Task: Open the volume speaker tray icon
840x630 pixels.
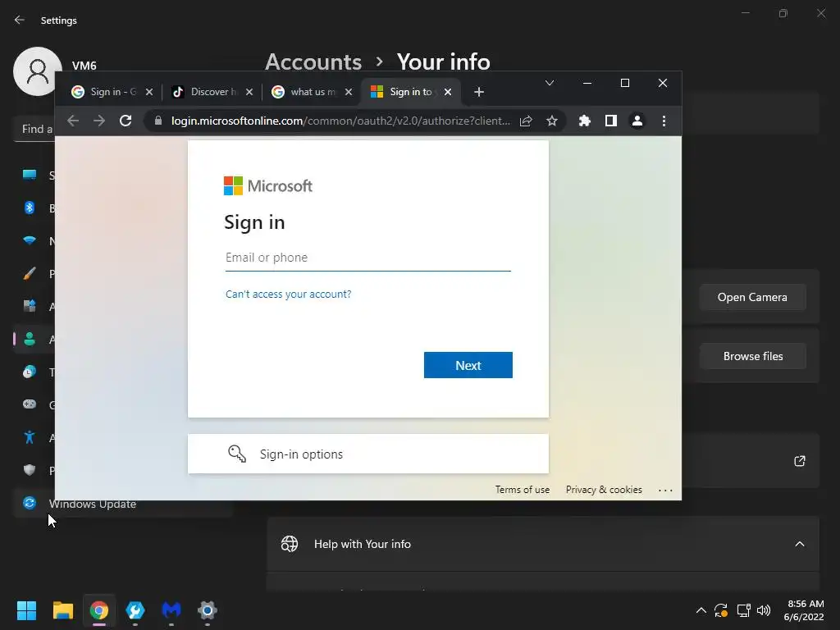Action: [764, 610]
